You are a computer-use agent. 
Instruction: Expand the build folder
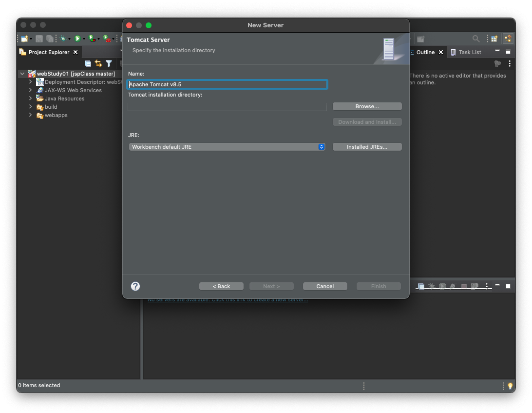[x=31, y=107]
